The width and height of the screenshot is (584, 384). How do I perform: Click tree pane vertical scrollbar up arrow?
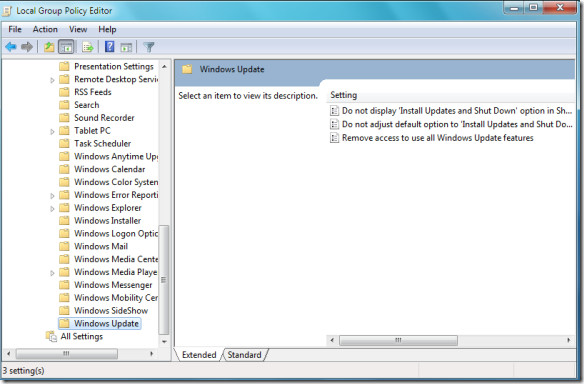pos(164,66)
